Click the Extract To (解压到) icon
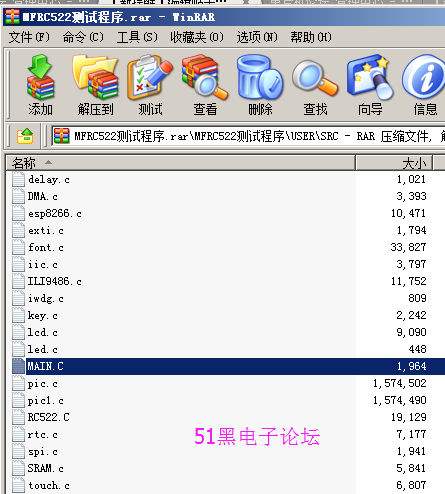This screenshot has width=445, height=494. tap(95, 77)
